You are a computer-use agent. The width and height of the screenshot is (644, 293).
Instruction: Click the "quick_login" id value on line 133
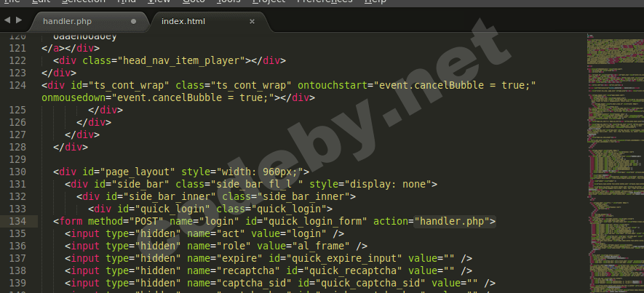pos(172,209)
